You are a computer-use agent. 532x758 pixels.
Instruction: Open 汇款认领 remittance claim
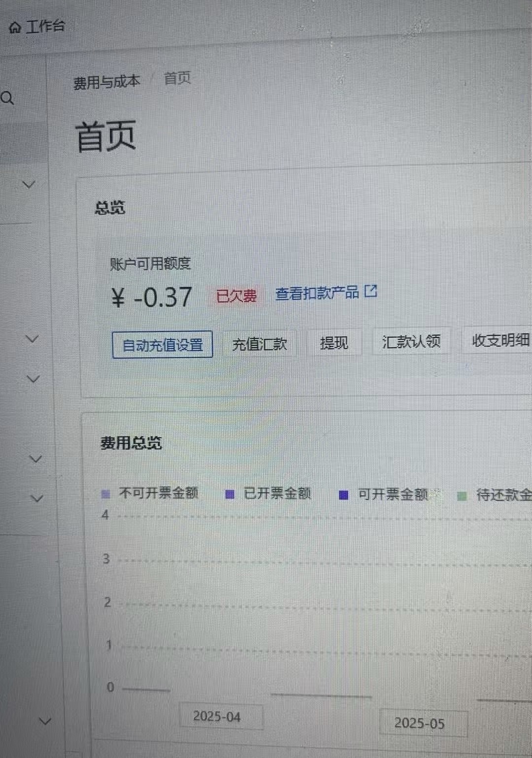click(411, 341)
